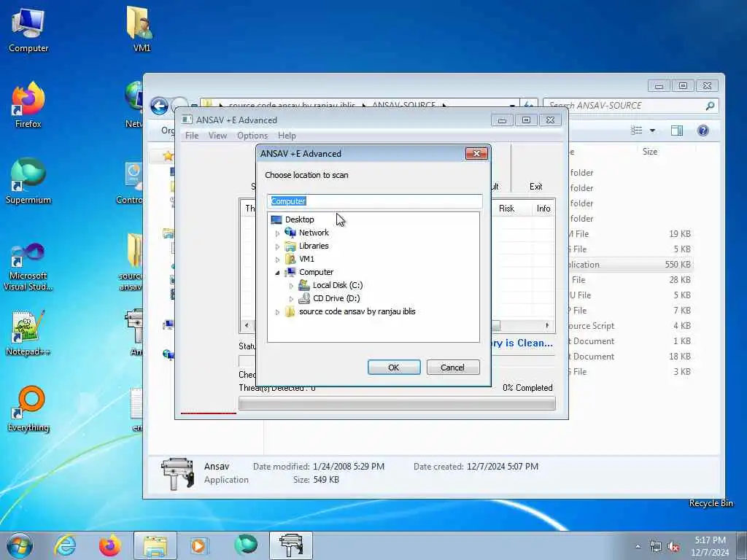Screen dimensions: 747x560
Task: Expand the Local Disk (C:) node
Action: coord(291,286)
